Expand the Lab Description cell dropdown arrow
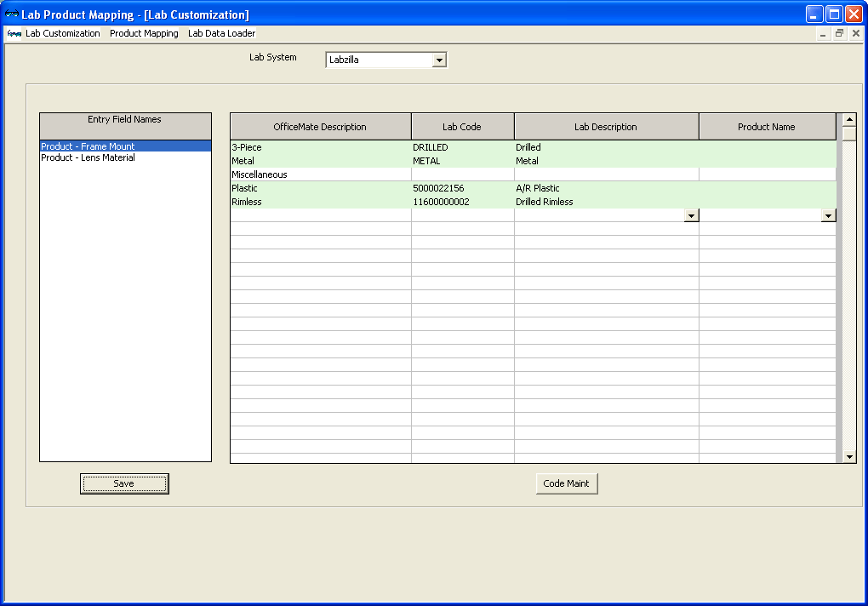The height and width of the screenshot is (606, 868). 691,216
